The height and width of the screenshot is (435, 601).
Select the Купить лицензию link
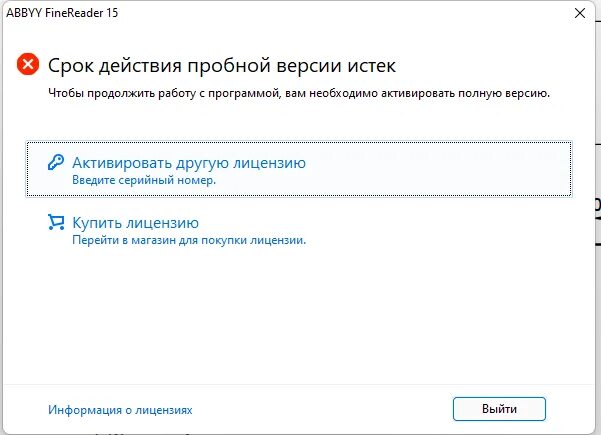tap(136, 223)
